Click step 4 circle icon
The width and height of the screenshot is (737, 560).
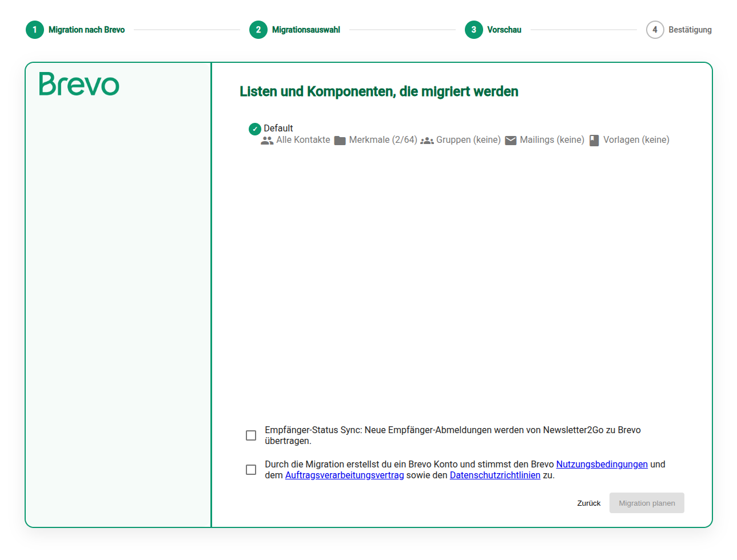pos(655,30)
